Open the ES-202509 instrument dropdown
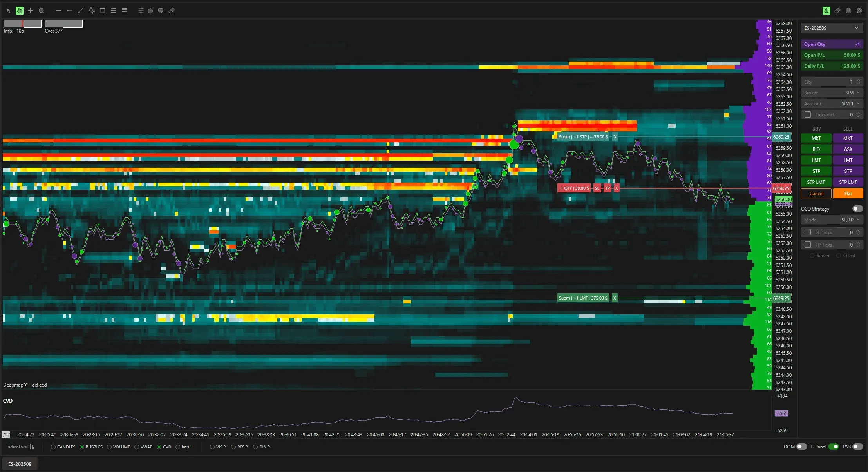Image resolution: width=868 pixels, height=472 pixels. tap(832, 27)
